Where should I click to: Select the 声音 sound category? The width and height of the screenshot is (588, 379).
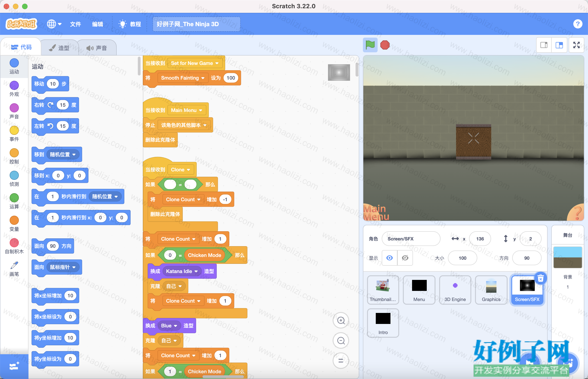click(x=14, y=111)
